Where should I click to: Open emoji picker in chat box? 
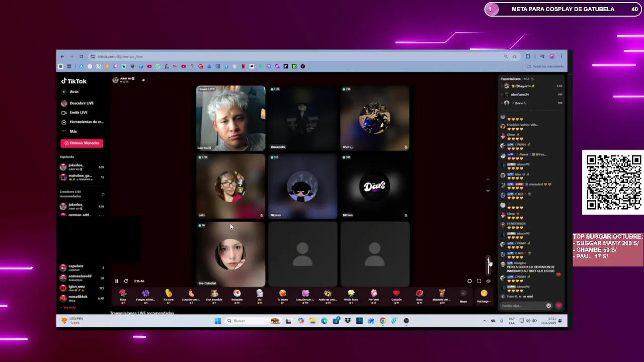click(x=548, y=306)
